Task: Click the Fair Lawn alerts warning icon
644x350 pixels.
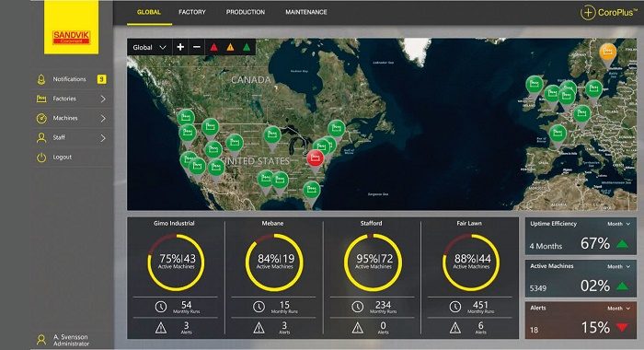Action: (x=455, y=328)
